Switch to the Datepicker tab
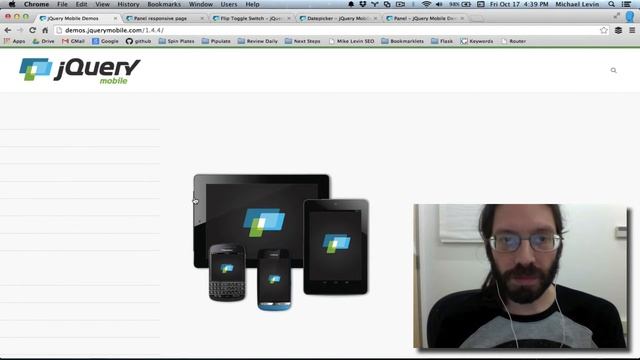Viewport: 640px width, 360px height. click(x=337, y=18)
